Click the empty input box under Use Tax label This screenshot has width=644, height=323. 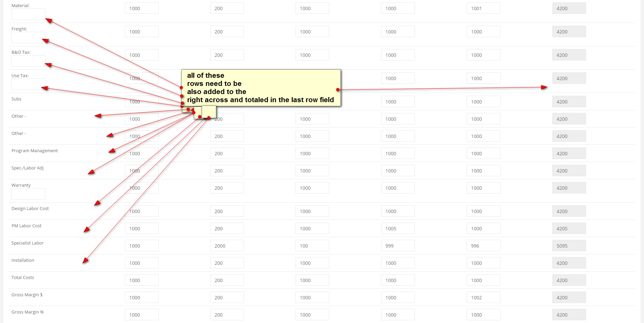[28, 84]
